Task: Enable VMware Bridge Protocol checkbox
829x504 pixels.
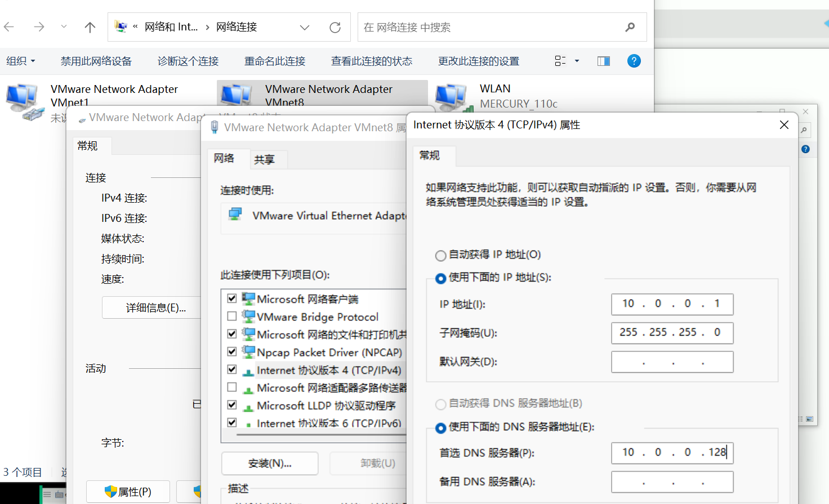Action: (x=231, y=316)
